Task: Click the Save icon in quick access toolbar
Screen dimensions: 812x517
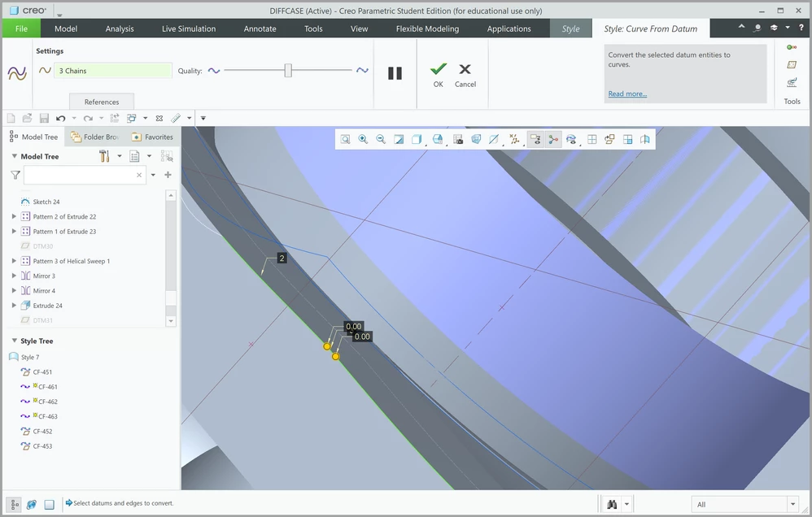Action: pos(45,118)
